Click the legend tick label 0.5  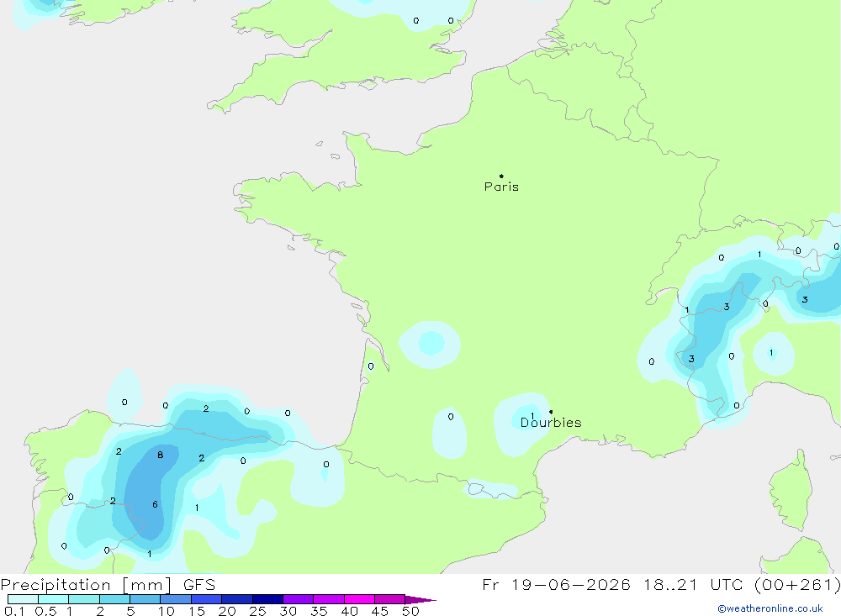[x=45, y=611]
